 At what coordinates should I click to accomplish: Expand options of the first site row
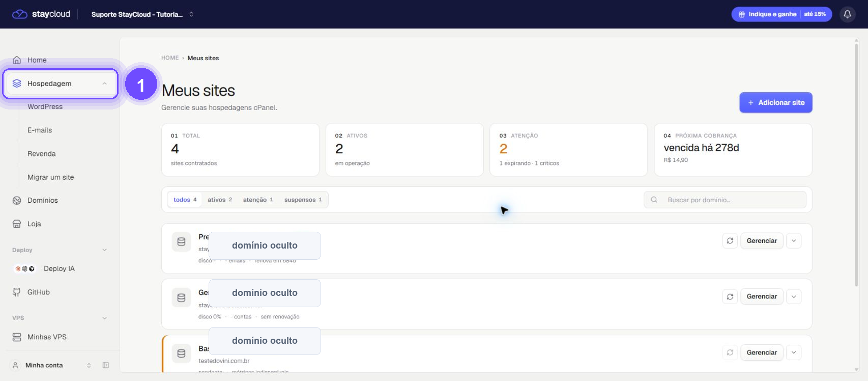[x=794, y=241]
